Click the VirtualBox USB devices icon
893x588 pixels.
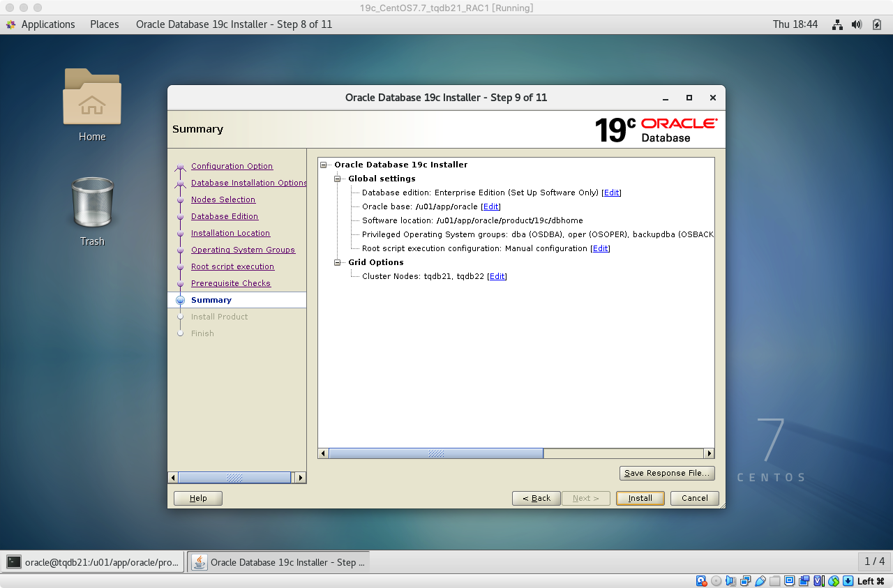coord(760,581)
